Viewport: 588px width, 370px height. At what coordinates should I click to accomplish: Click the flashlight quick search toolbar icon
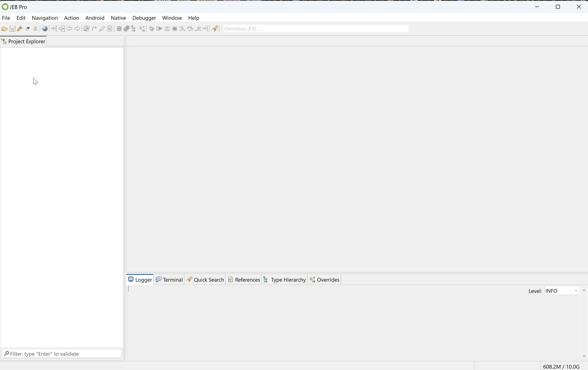(x=215, y=29)
